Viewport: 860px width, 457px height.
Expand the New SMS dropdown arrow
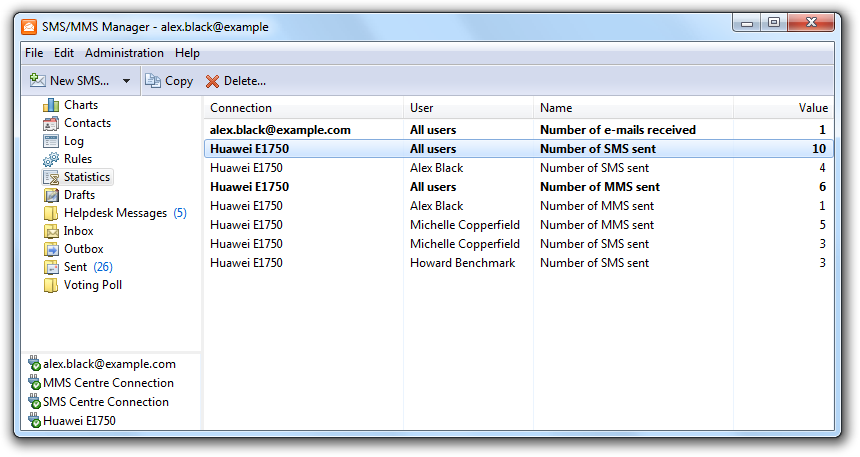[x=126, y=81]
